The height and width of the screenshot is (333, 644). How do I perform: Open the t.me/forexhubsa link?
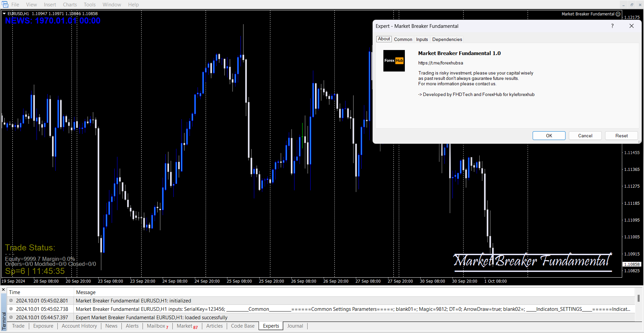click(440, 63)
